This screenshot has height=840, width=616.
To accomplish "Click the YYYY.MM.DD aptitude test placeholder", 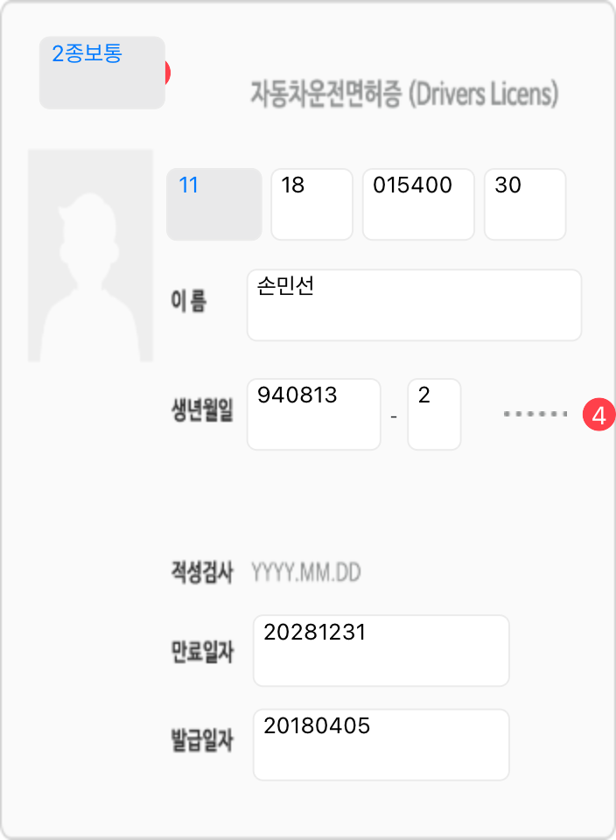I will 306,574.
